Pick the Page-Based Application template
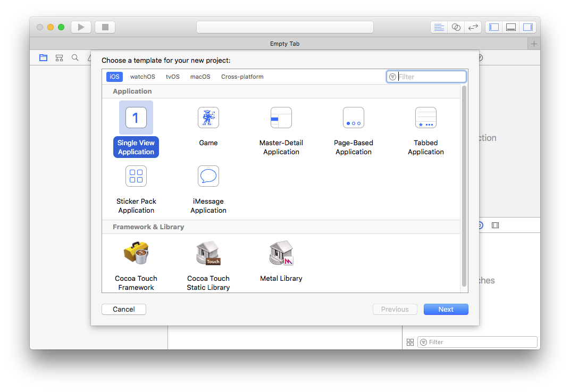Screen dimensions: 570x392 [354, 118]
